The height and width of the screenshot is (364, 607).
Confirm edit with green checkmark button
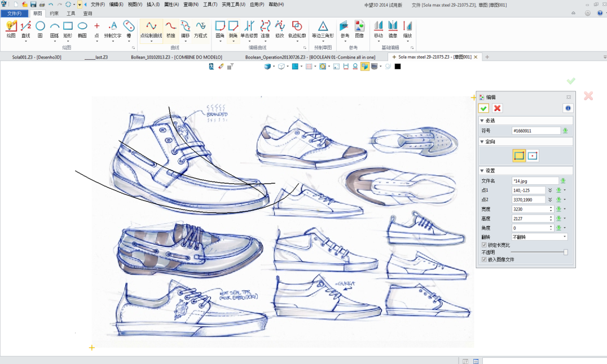[483, 108]
